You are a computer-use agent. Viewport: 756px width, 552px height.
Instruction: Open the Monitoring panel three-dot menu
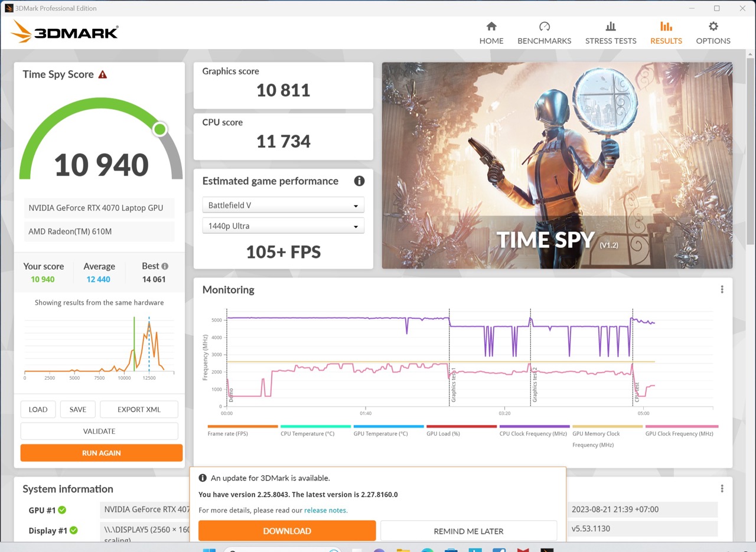722,289
